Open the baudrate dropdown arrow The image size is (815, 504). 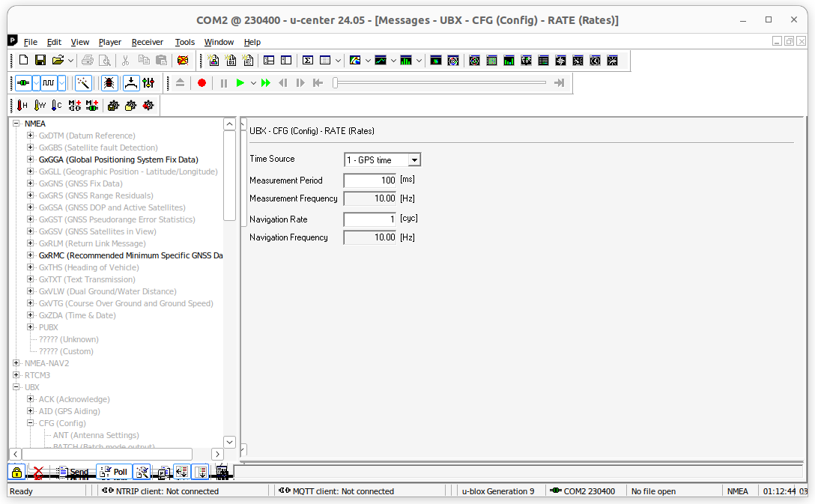click(62, 82)
